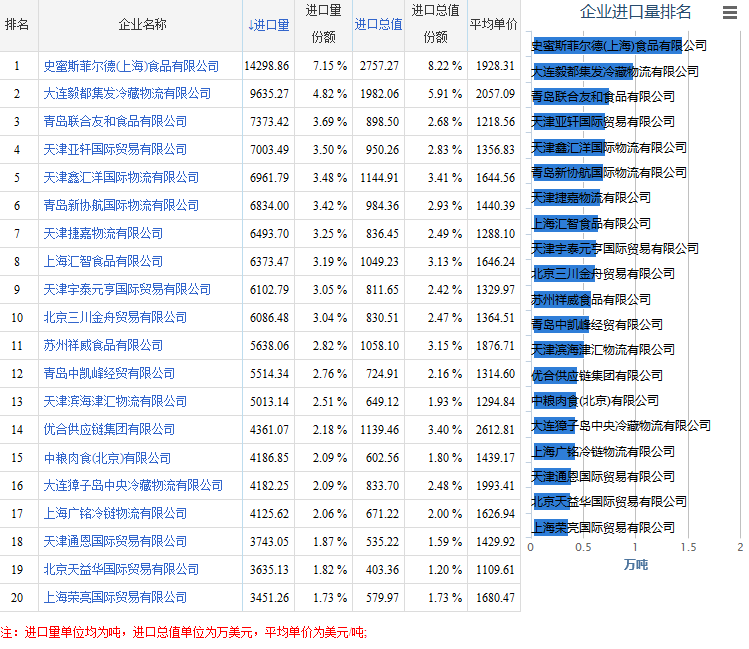
Task: Select chart bar for 天津亚轩国际贸易有限公司
Action: 569,121
